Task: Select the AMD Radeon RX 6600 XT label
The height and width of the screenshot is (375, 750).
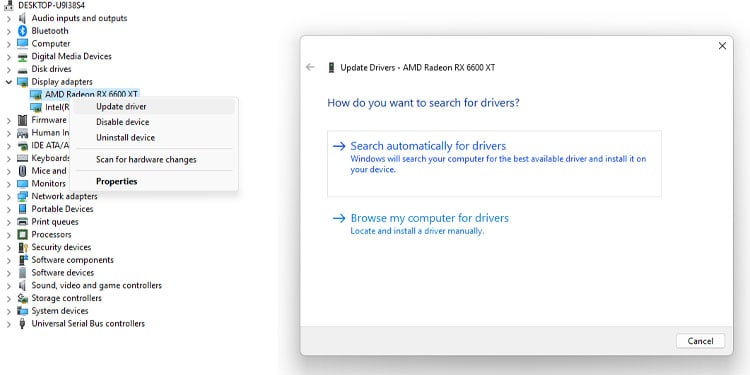Action: click(91, 94)
